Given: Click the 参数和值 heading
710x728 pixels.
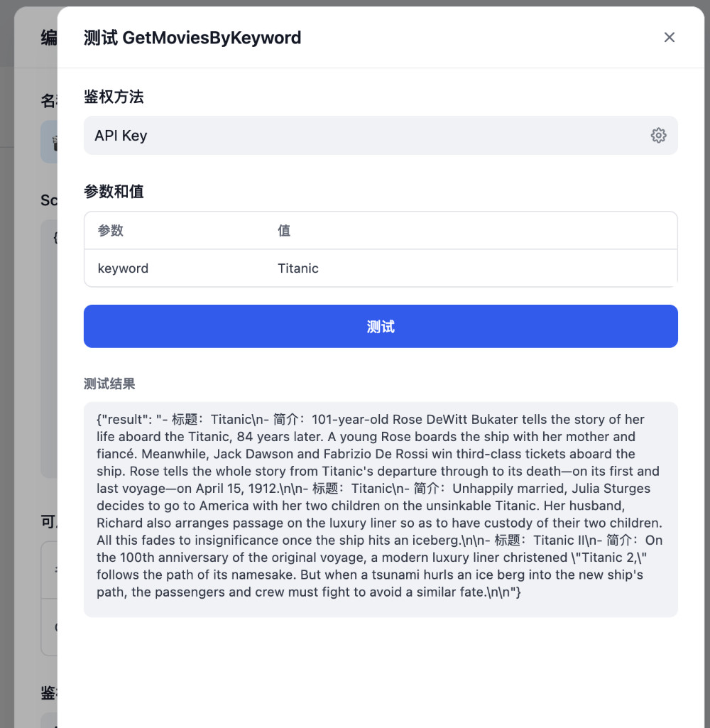Looking at the screenshot, I should [x=114, y=192].
